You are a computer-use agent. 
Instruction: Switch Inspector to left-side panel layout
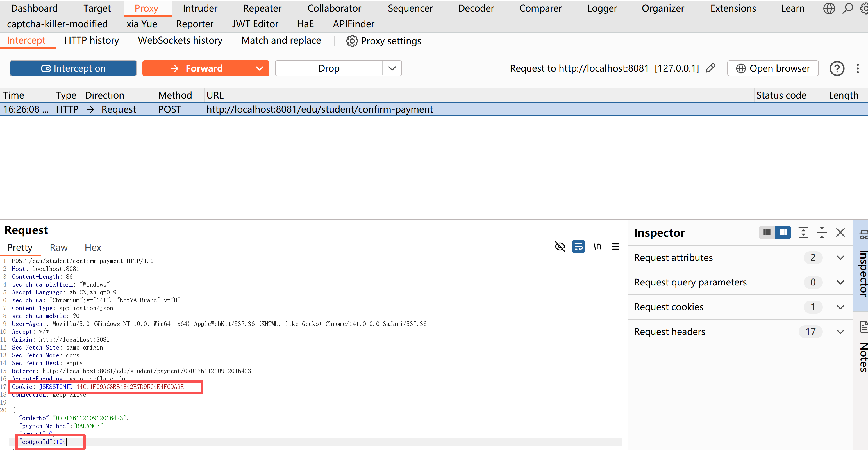767,232
